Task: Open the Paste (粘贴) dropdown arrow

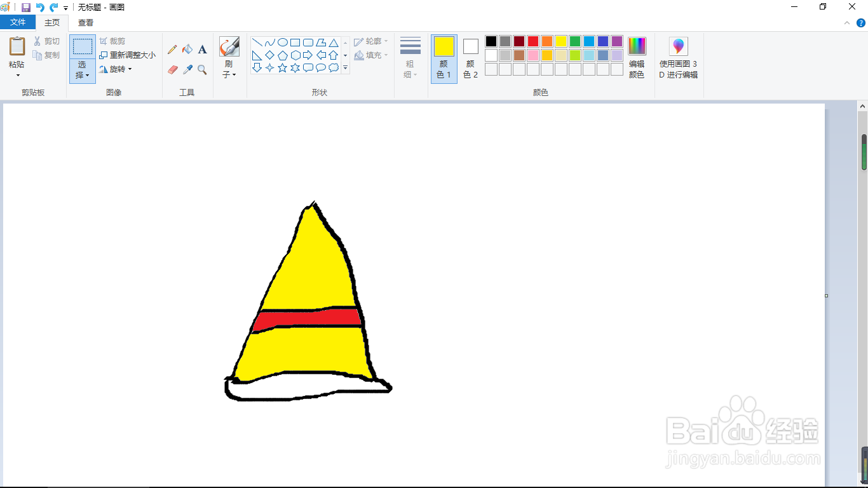Action: click(x=17, y=75)
